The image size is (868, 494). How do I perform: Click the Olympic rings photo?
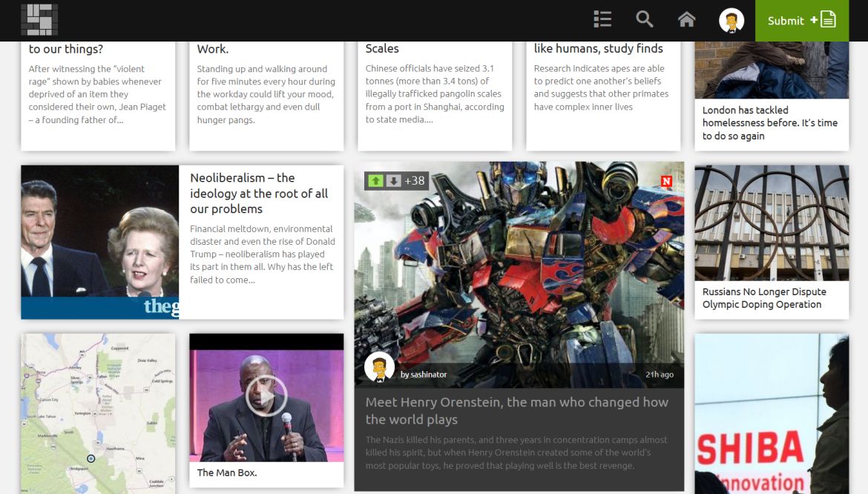coord(772,223)
